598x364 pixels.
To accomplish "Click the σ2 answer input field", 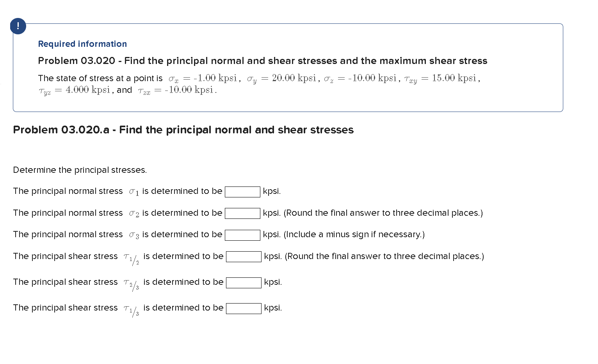I will pos(242,213).
